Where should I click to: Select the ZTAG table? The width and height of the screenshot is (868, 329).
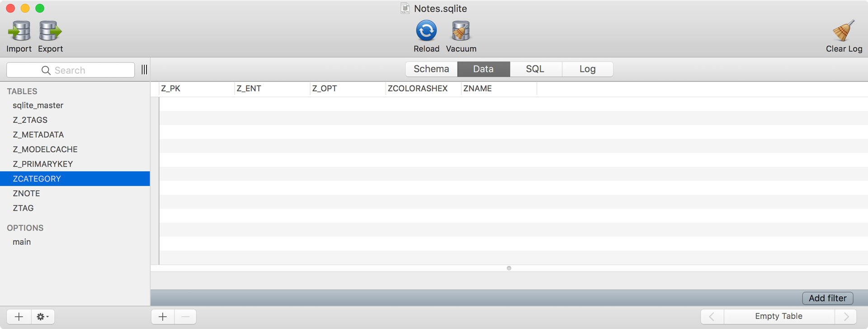click(75, 208)
